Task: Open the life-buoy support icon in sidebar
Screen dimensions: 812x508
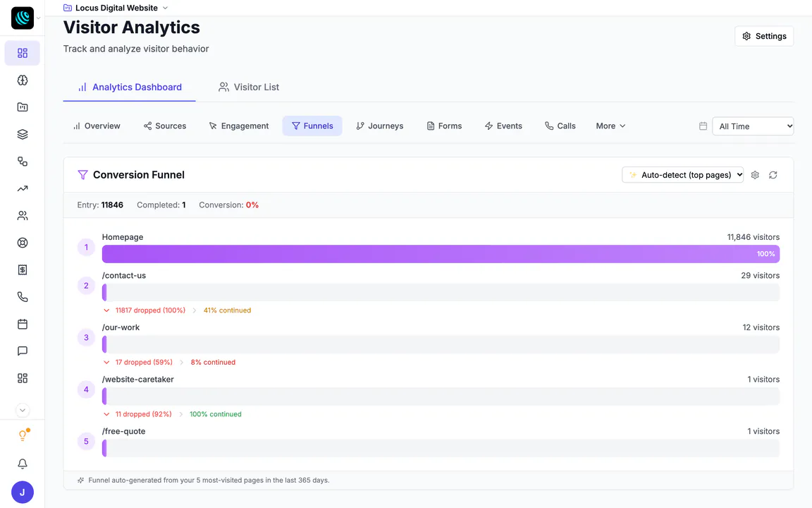Action: tap(23, 243)
